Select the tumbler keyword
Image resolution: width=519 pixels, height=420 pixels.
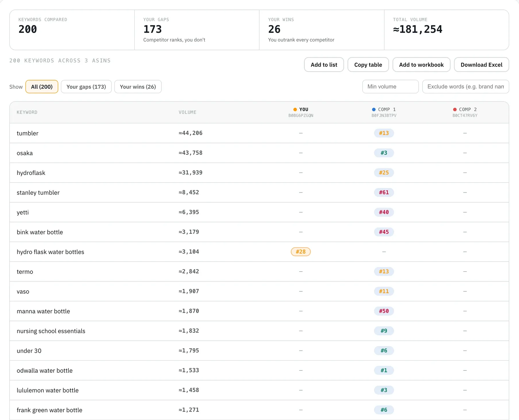(27, 133)
